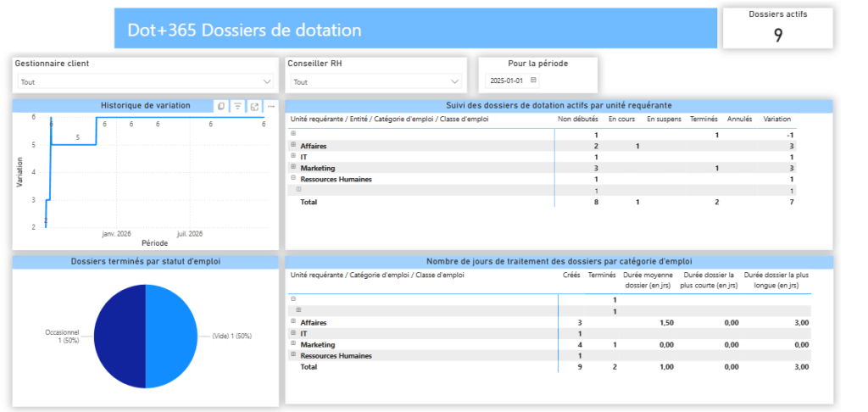The width and height of the screenshot is (868, 412).
Task: Expand the Affaires row in Suivi des dossiers table
Action: coord(293,146)
